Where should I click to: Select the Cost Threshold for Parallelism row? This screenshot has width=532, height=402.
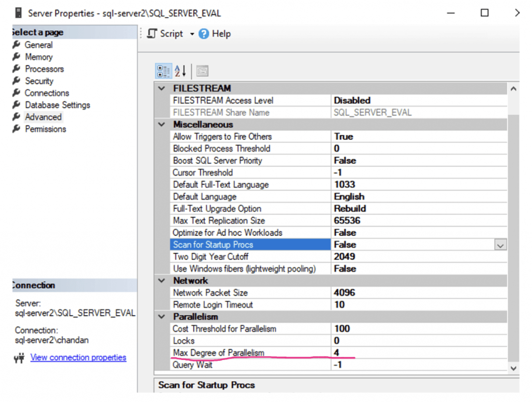pyautogui.click(x=338, y=329)
